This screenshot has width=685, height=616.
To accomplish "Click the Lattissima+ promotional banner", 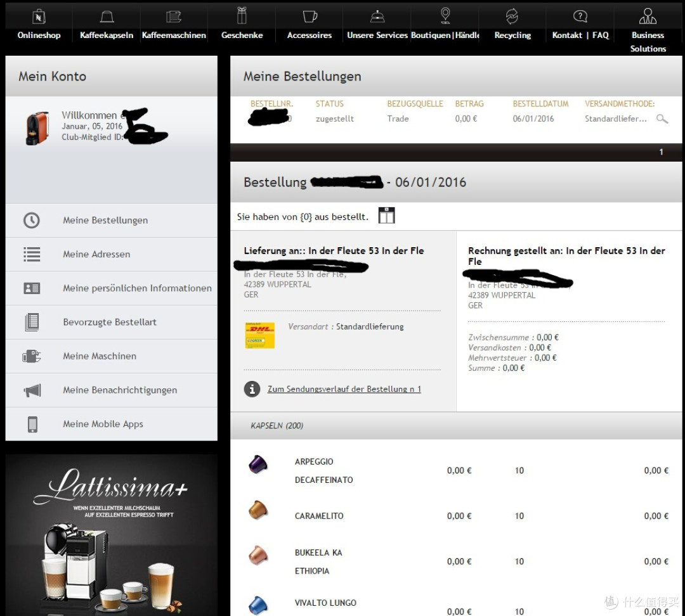I will [112, 536].
